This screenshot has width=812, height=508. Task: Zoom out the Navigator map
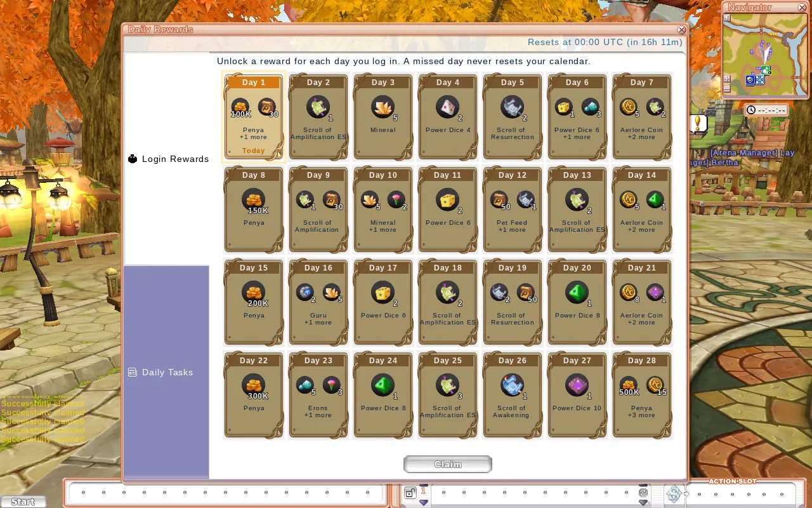tap(727, 88)
